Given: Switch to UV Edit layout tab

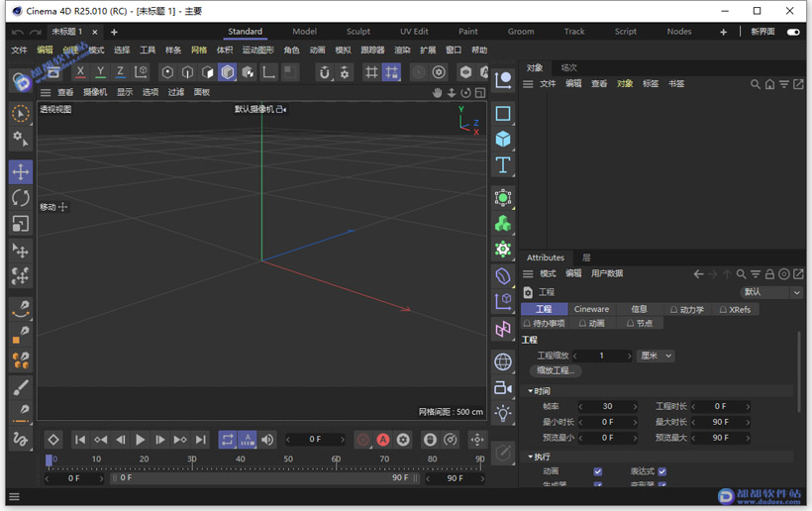Looking at the screenshot, I should click(414, 32).
